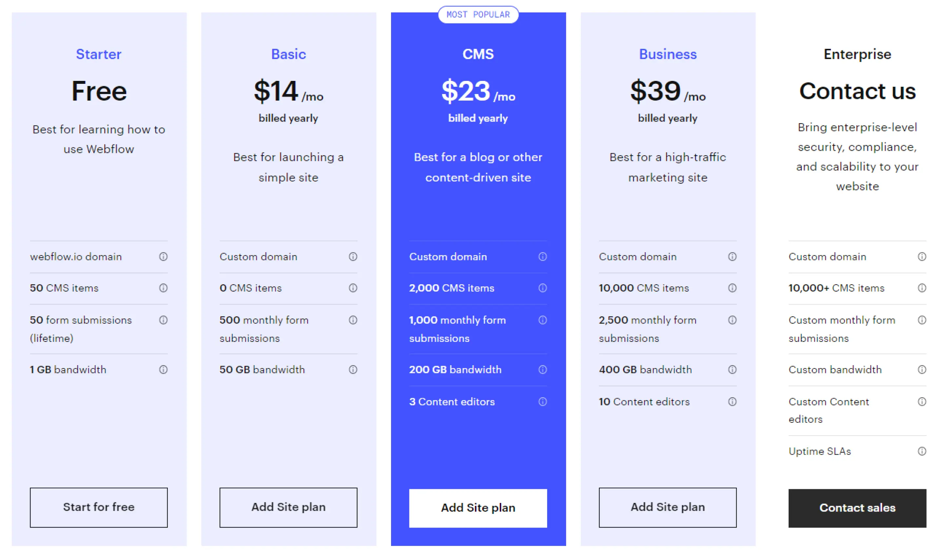Viewport: 944px width, 560px height.
Task: Click info icon next to 400 GB bandwidth
Action: pyautogui.click(x=732, y=369)
